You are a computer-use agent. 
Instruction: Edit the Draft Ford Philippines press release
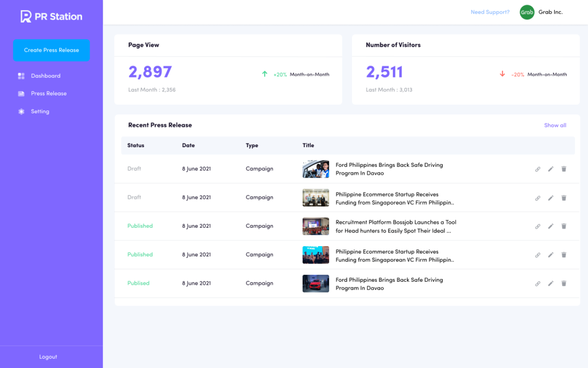[551, 169]
